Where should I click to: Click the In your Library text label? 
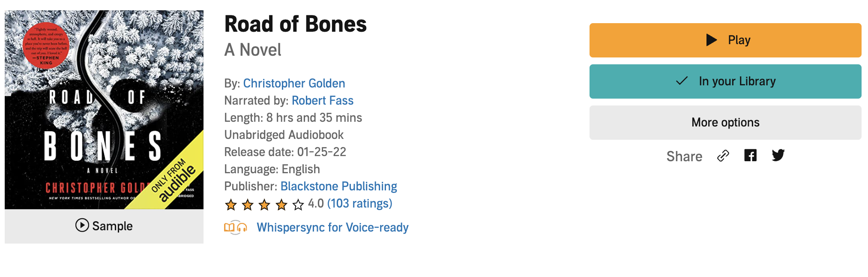click(x=737, y=81)
